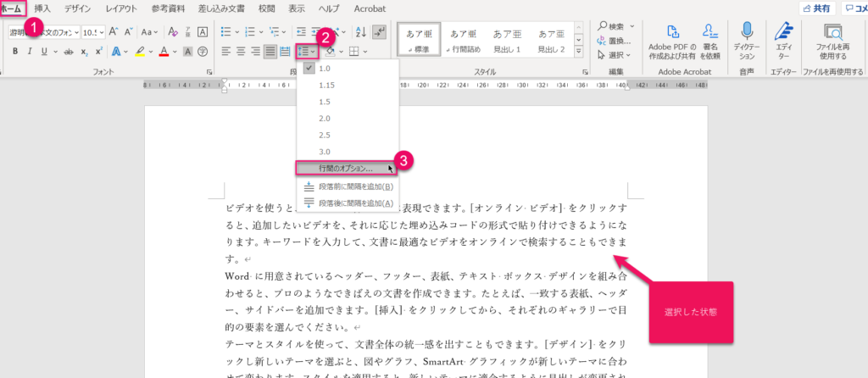868x378 pixels.
Task: Click the strikethrough icon
Action: [67, 52]
